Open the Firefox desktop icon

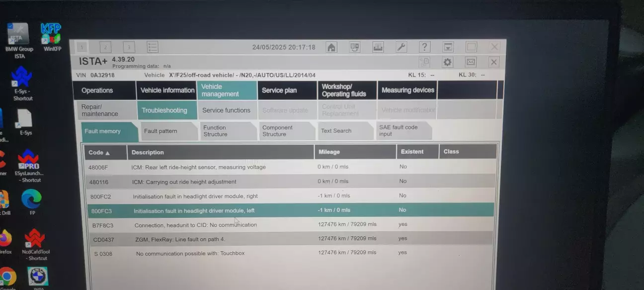pos(5,241)
